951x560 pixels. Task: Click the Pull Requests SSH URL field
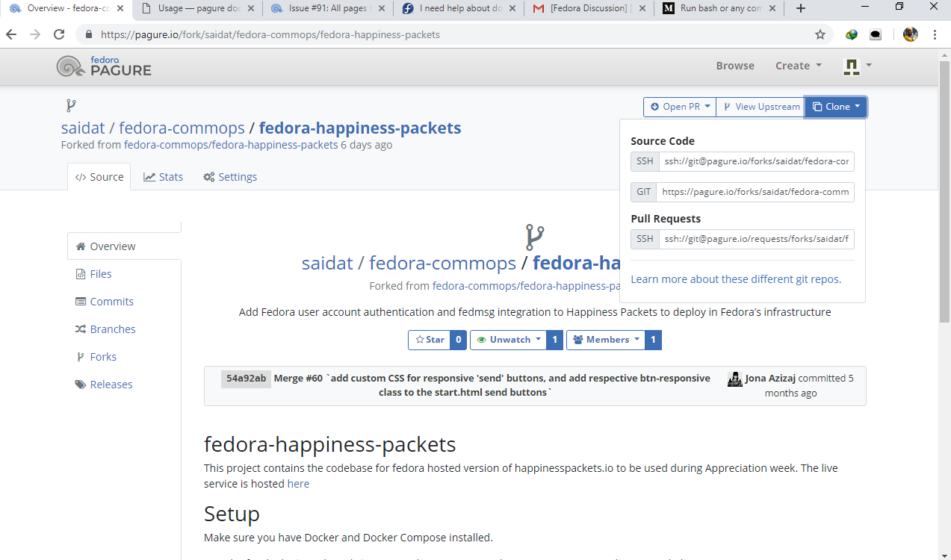click(x=756, y=239)
